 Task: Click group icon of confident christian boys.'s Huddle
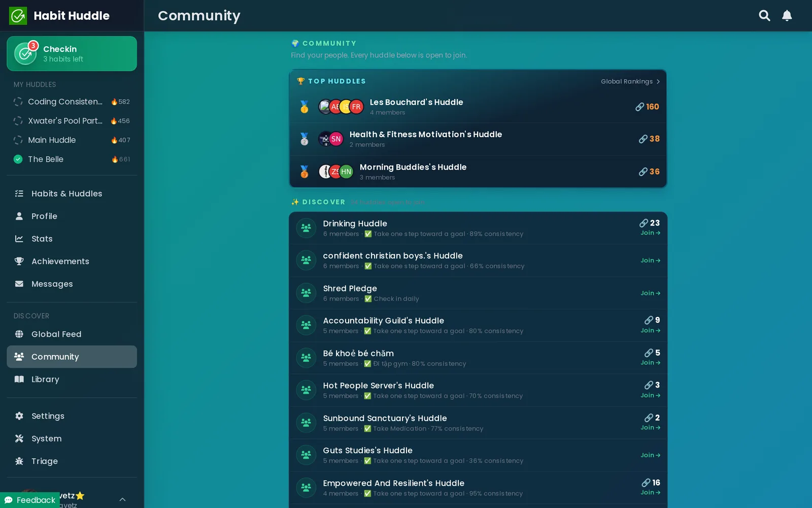click(306, 261)
